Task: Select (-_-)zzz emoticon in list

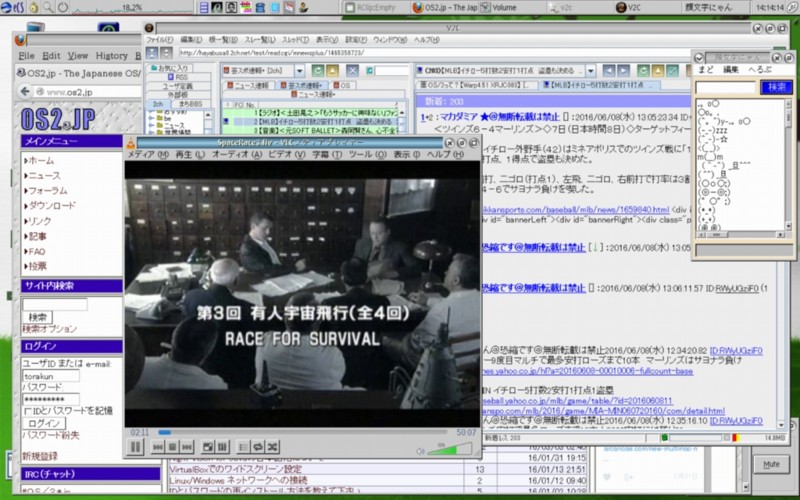Action: [x=713, y=131]
